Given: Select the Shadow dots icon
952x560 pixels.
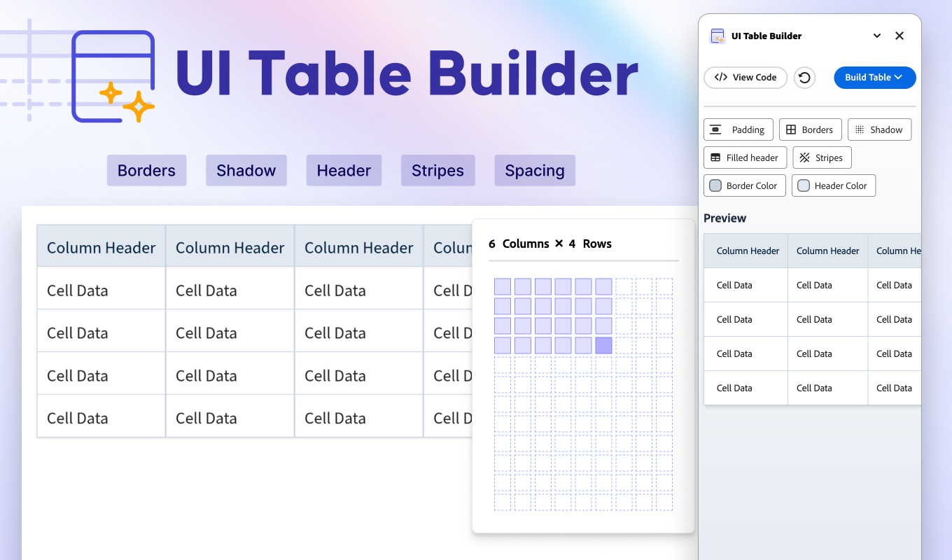Looking at the screenshot, I should pos(859,129).
